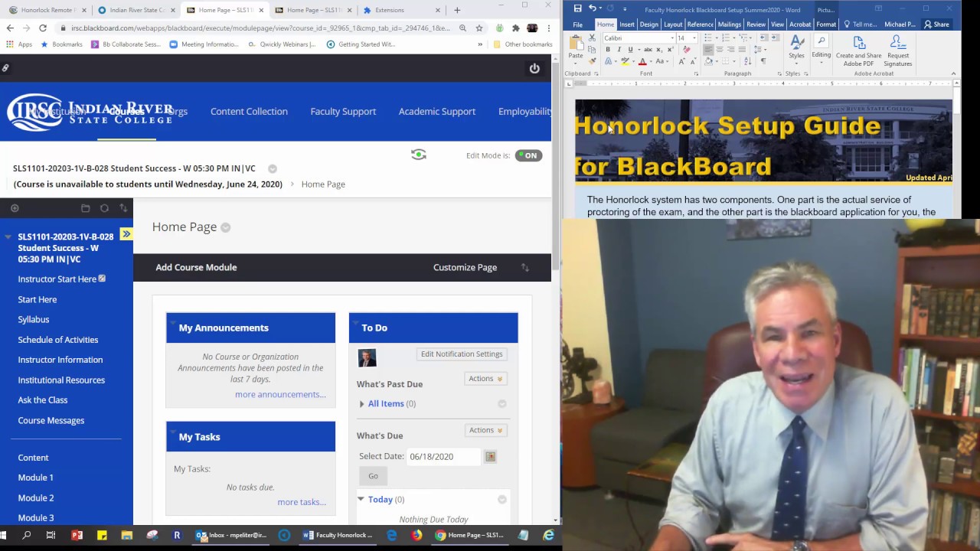Open the Home Page title options chevron
The image size is (980, 551).
click(225, 227)
